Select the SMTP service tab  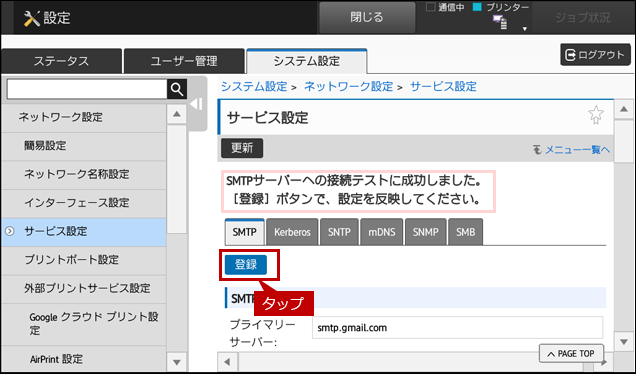click(x=245, y=232)
